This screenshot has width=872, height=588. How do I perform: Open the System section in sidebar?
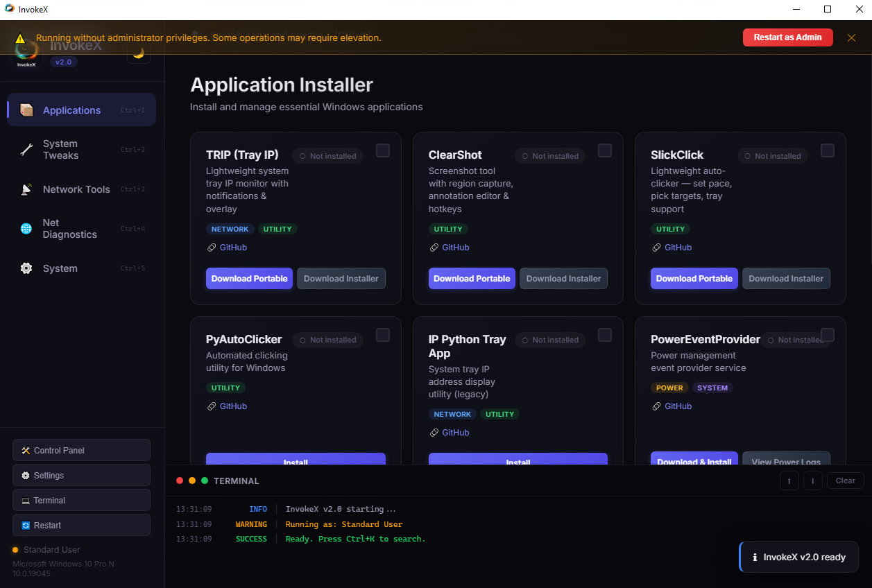click(x=82, y=268)
